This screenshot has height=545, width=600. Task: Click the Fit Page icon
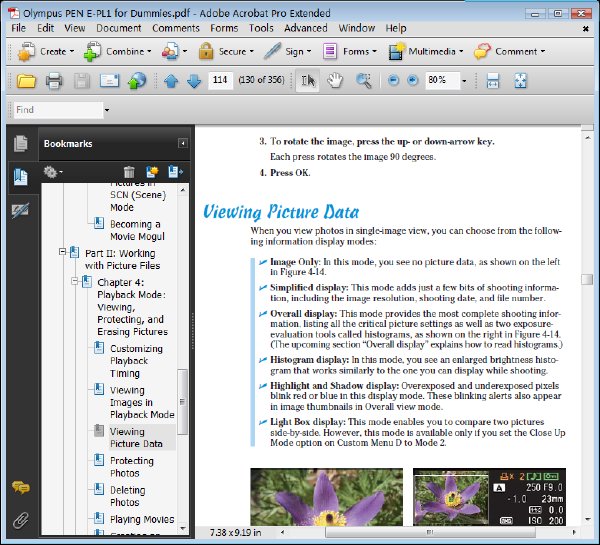tap(520, 81)
